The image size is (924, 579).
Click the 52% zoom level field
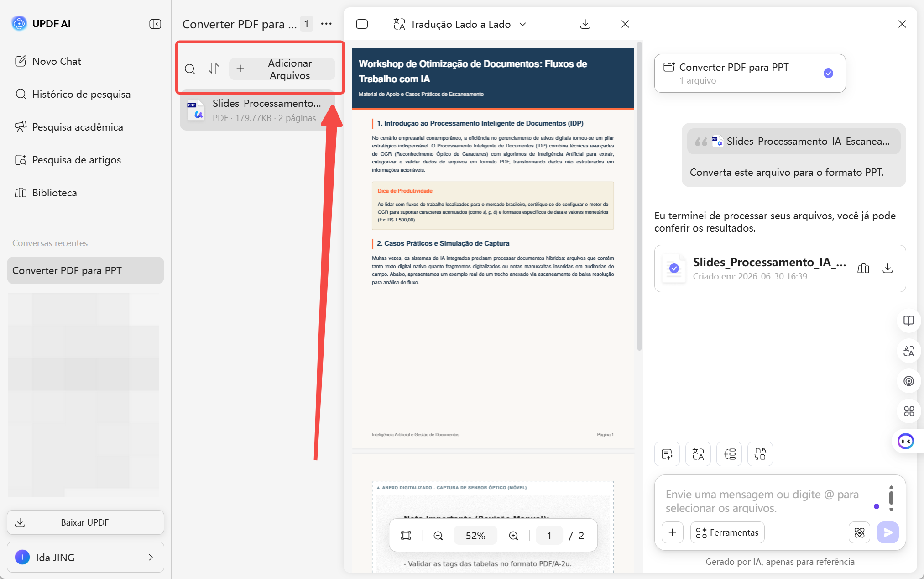point(475,536)
